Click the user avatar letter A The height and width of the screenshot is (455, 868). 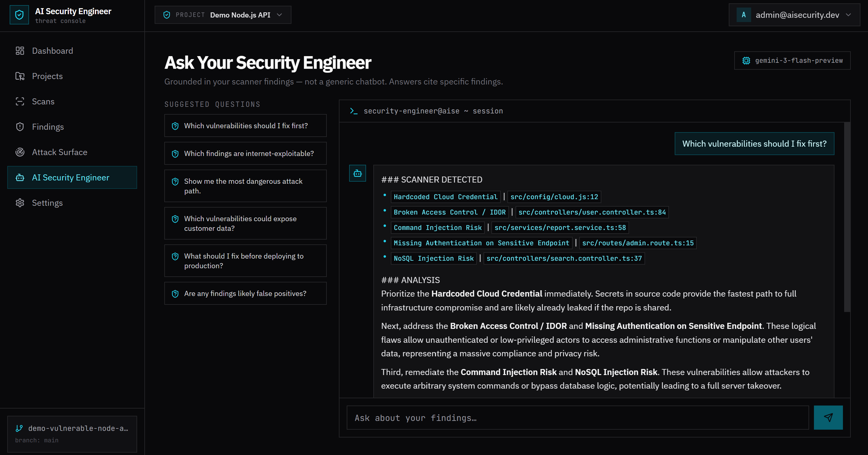744,15
